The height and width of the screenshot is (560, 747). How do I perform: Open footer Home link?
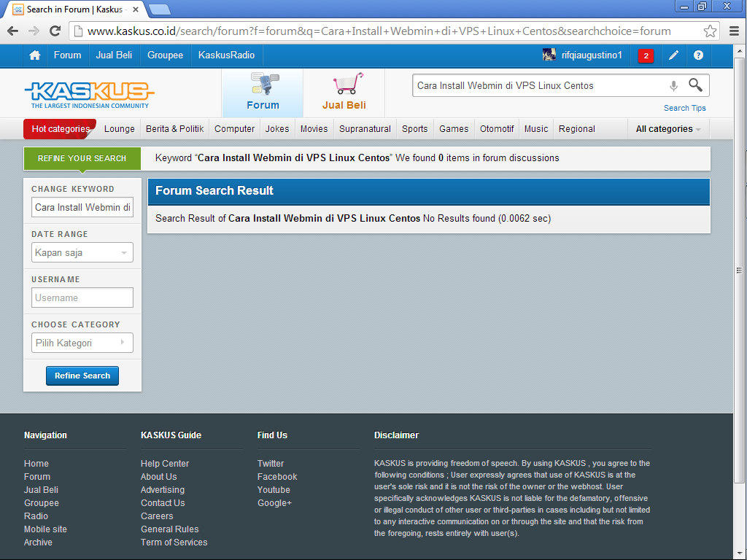[36, 463]
